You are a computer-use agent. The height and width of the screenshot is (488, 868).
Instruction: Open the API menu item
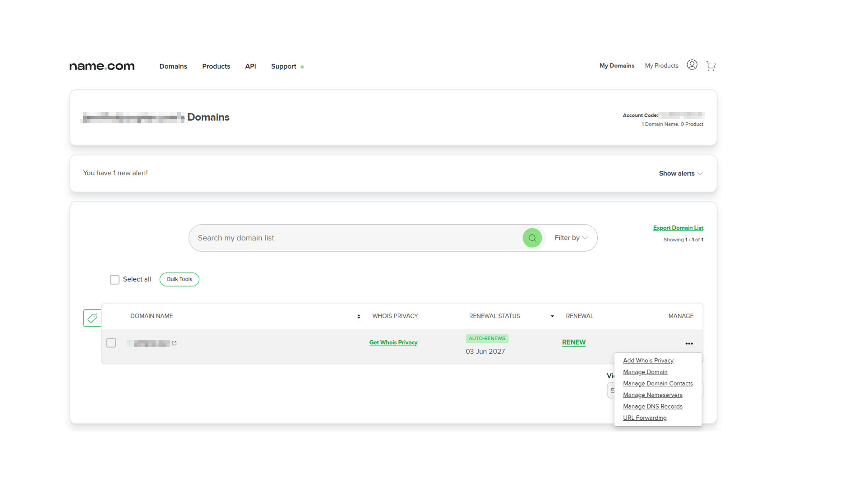click(x=250, y=66)
